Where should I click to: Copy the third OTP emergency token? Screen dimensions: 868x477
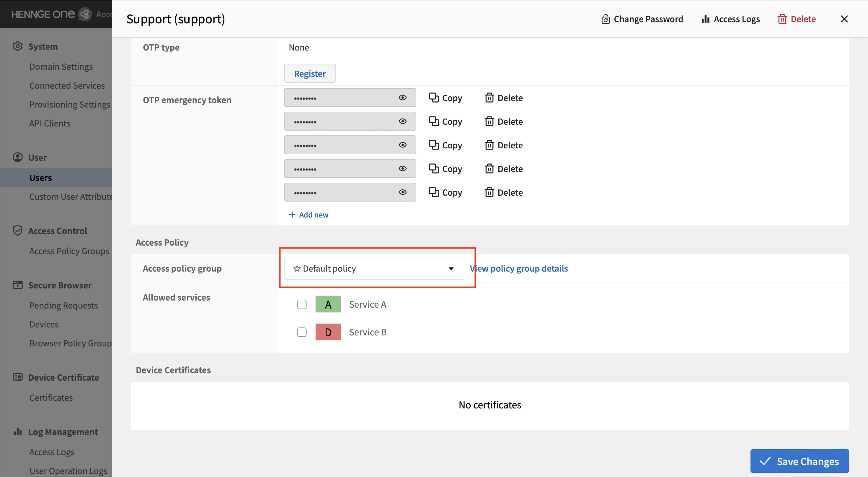(x=445, y=145)
